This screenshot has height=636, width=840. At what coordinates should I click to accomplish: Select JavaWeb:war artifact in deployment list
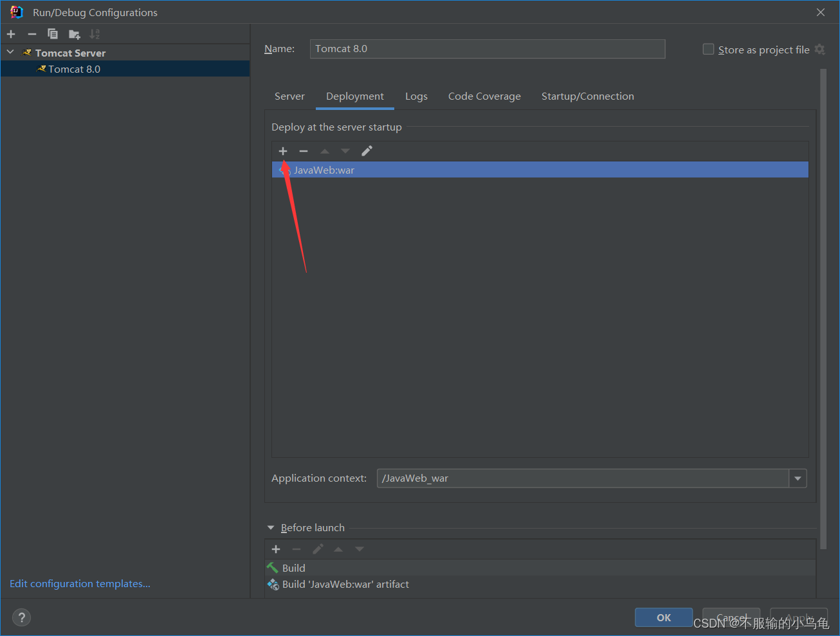(540, 170)
